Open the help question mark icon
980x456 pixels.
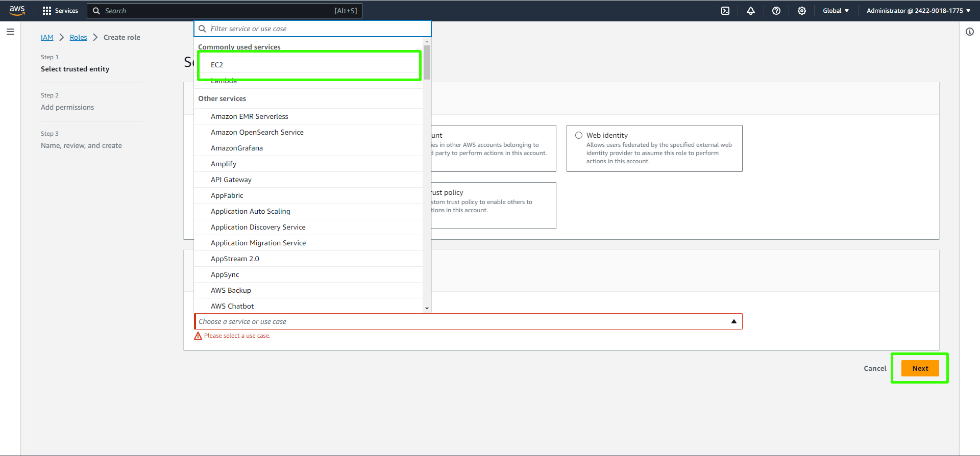[x=776, y=11]
